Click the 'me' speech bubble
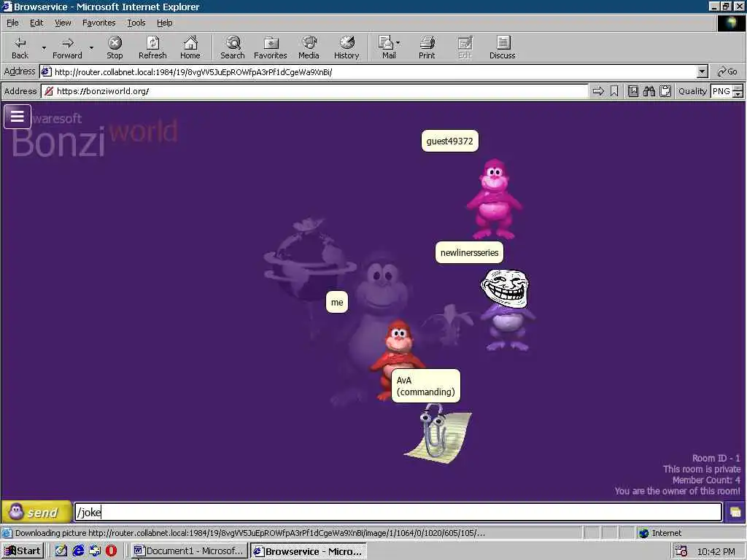The height and width of the screenshot is (560, 747). 337,303
